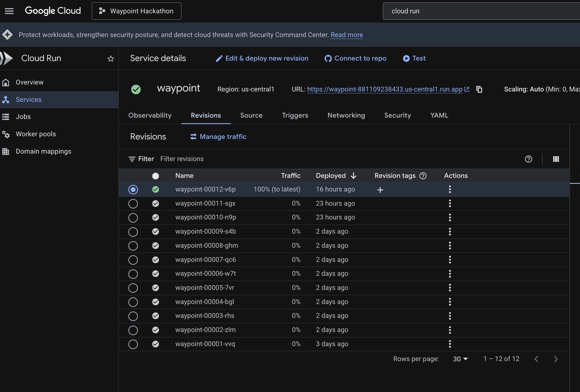This screenshot has height=392, width=580.
Task: Open the Waypoint Hackathon project picker
Action: point(136,11)
